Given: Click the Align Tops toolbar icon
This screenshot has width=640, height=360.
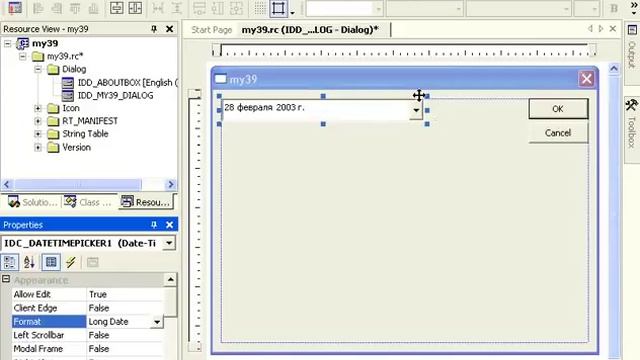Looking at the screenshot, I should (75, 8).
